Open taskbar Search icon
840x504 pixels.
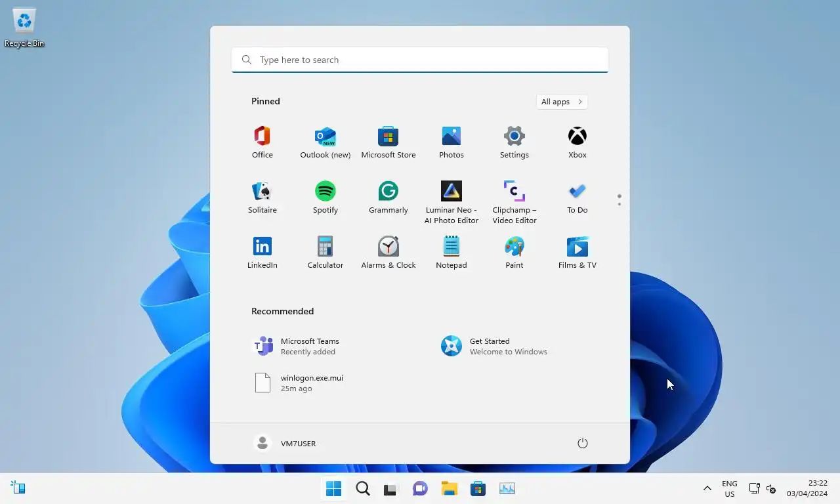click(x=363, y=488)
